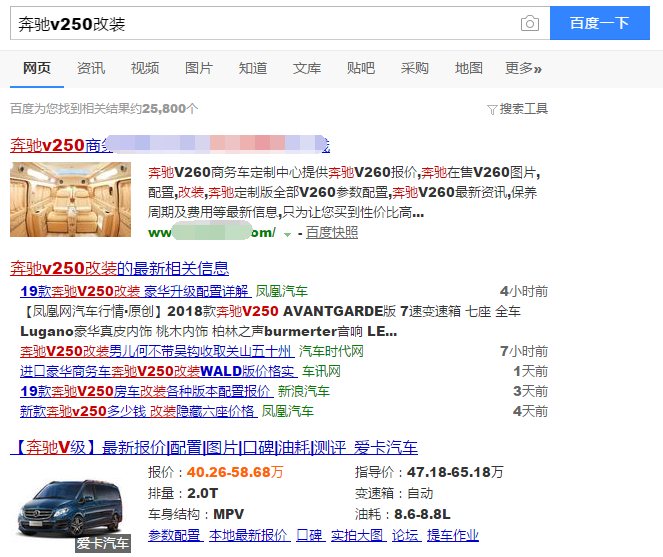Image resolution: width=663 pixels, height=557 pixels.
Task: Open 19款奔驰V250改装 豪华升级配置详解 news link
Action: (x=136, y=291)
